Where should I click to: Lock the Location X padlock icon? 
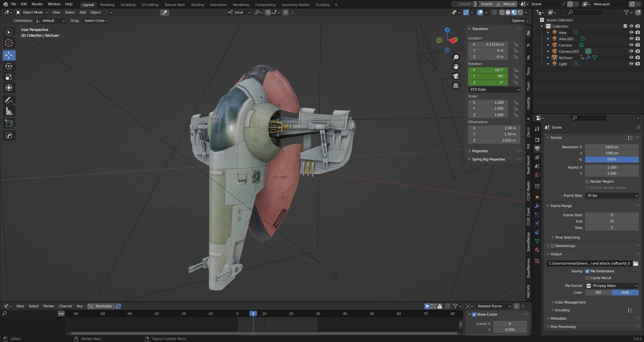[516, 44]
